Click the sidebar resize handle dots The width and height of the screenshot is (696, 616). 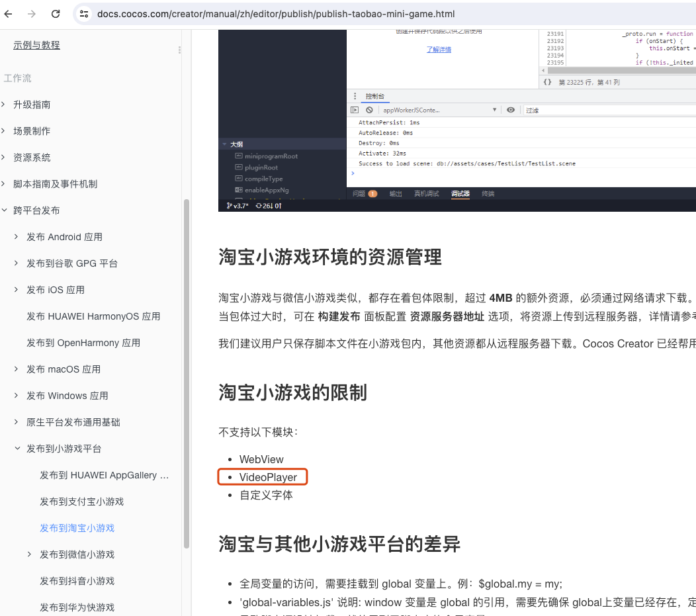(x=179, y=50)
